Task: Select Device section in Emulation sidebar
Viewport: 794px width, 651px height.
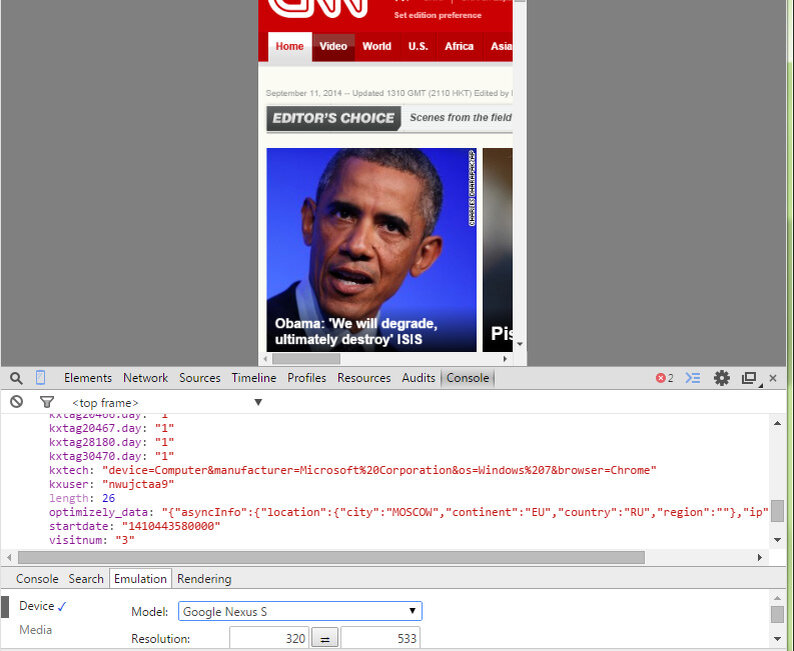Action: (36, 606)
